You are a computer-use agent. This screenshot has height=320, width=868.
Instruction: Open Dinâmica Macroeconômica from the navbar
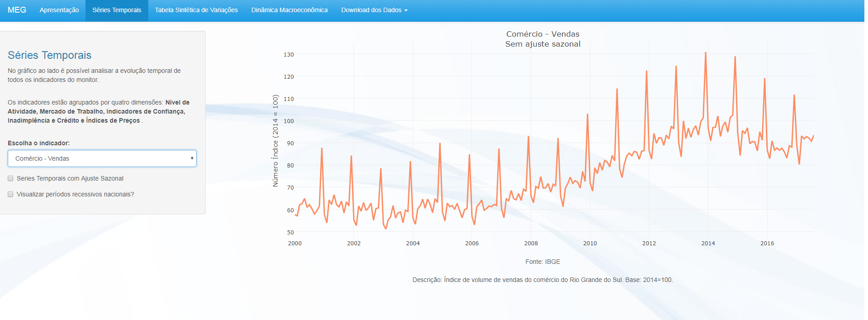click(x=289, y=10)
